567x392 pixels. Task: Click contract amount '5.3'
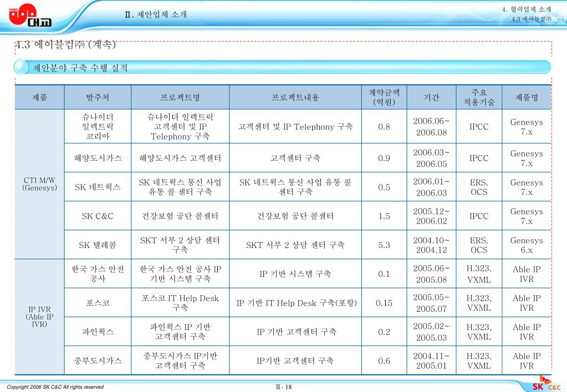(384, 245)
